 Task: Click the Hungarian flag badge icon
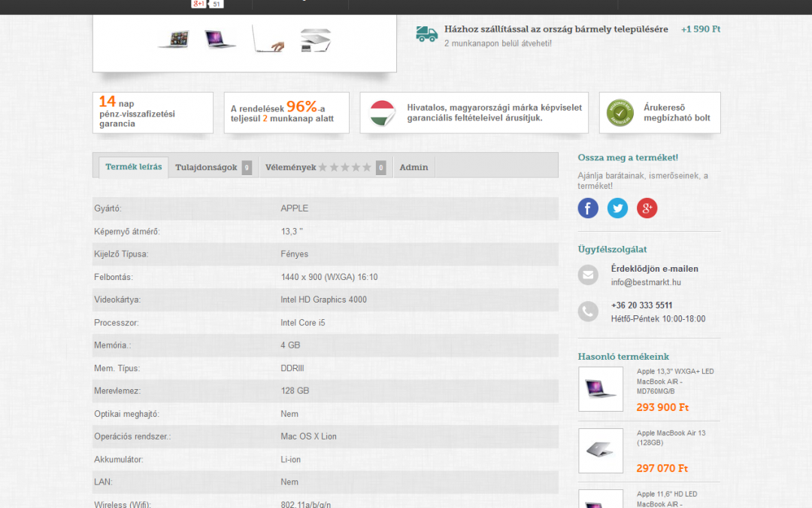point(382,113)
